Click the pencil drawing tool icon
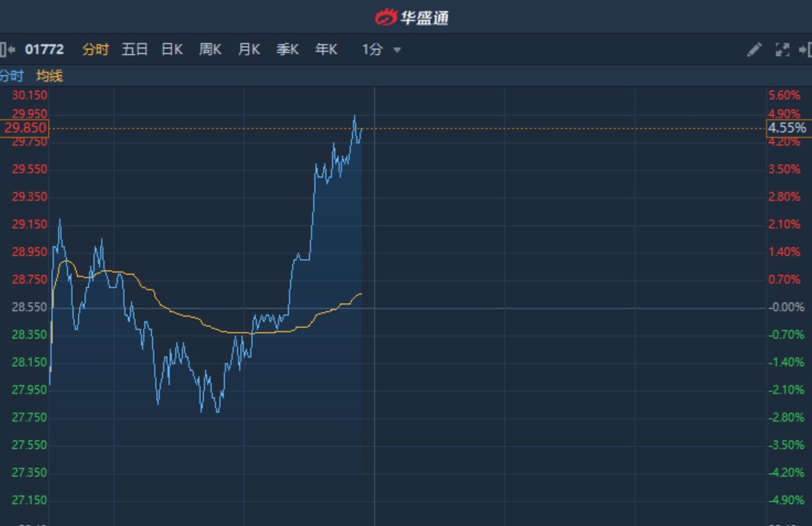This screenshot has width=812, height=526. click(754, 50)
